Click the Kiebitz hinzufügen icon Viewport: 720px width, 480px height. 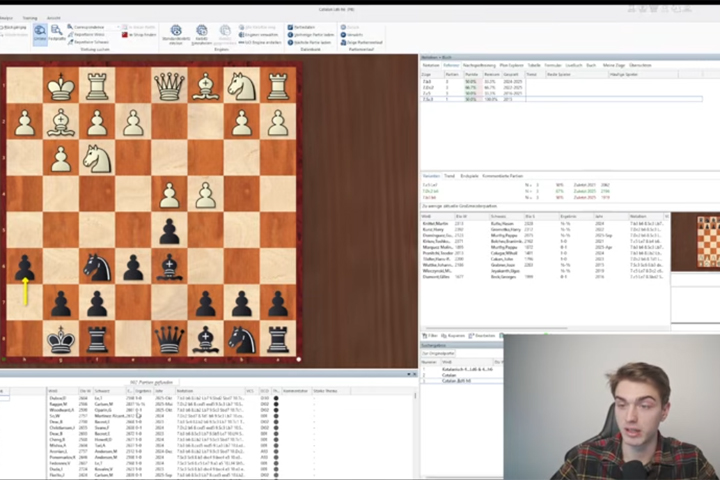[x=202, y=34]
